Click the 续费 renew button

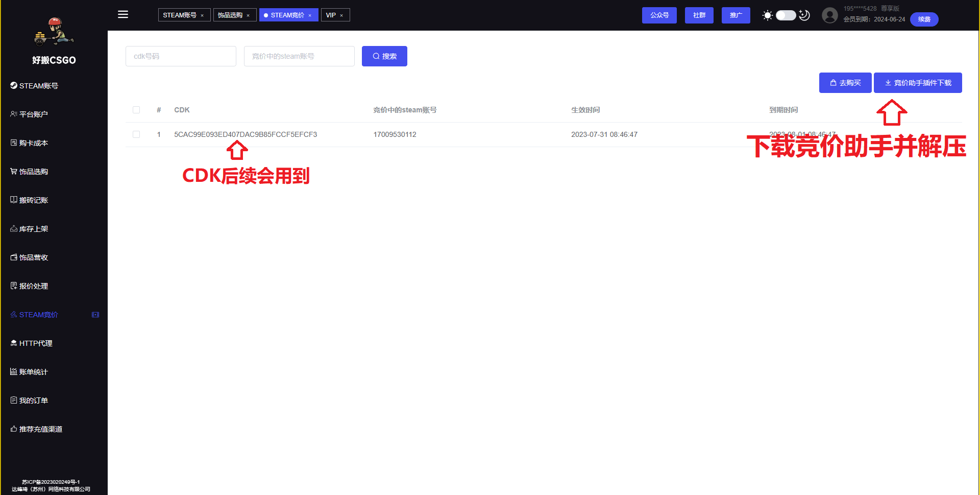point(924,19)
